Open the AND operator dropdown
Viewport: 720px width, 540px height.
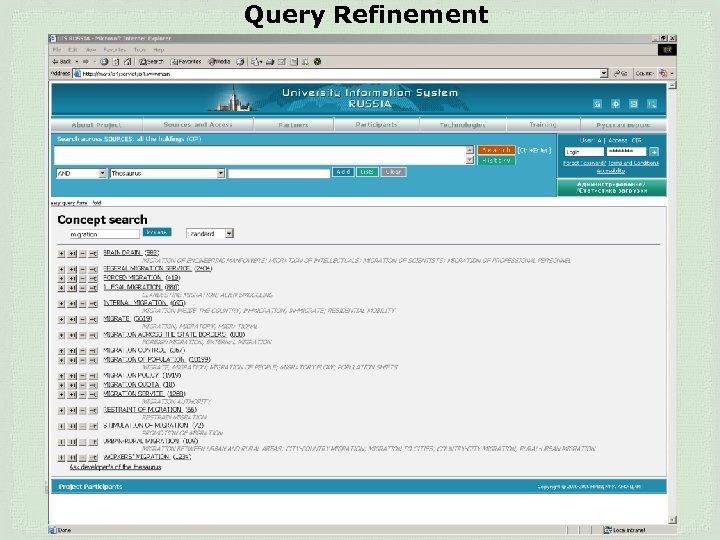[102, 173]
